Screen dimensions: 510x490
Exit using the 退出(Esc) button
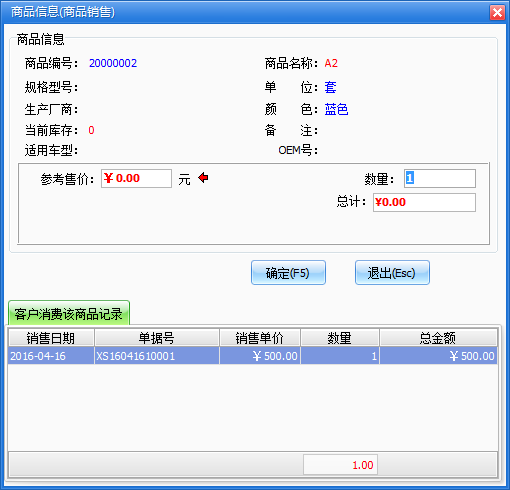pos(392,273)
